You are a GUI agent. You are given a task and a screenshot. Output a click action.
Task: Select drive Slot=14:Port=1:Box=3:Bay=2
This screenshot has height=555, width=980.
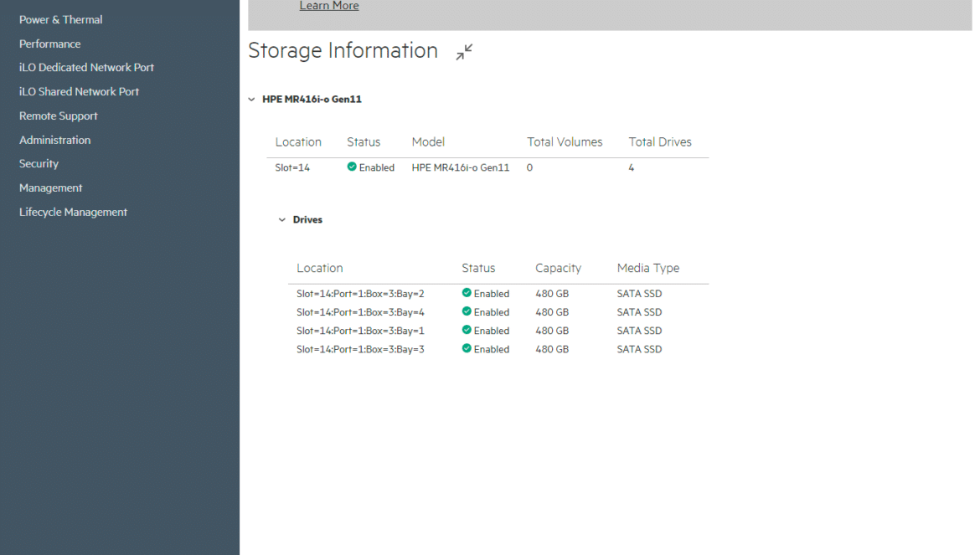(x=361, y=294)
